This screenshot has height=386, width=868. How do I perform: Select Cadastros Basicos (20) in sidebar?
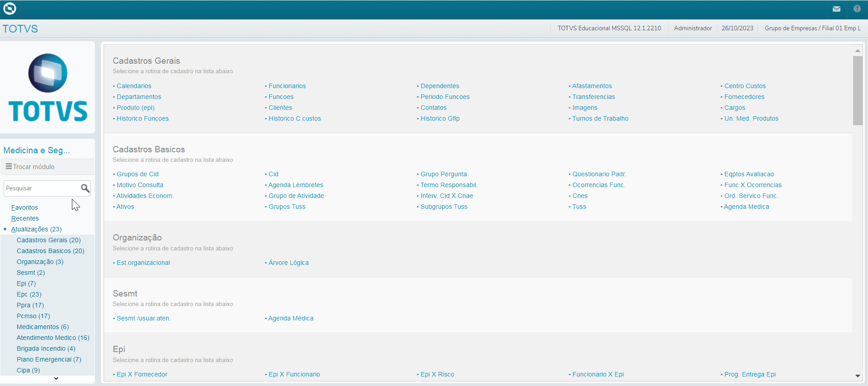pos(51,251)
